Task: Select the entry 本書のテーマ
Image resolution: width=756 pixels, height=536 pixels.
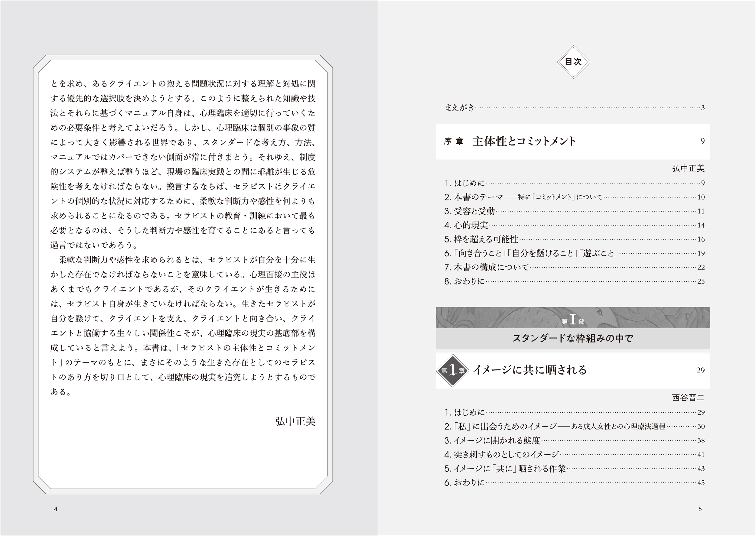Action: [x=575, y=197]
